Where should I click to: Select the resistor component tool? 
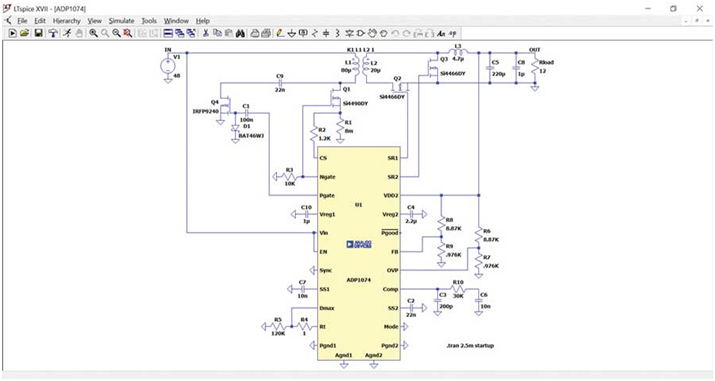point(315,33)
